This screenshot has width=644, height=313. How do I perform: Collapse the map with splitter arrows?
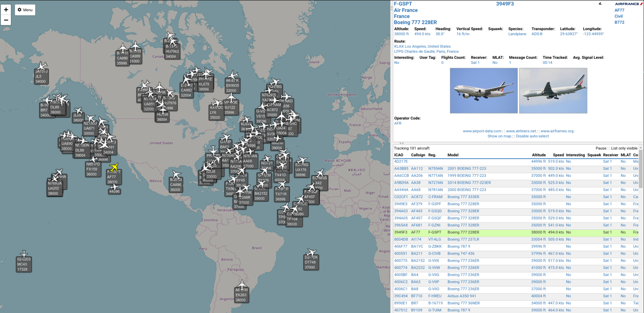(x=392, y=8)
